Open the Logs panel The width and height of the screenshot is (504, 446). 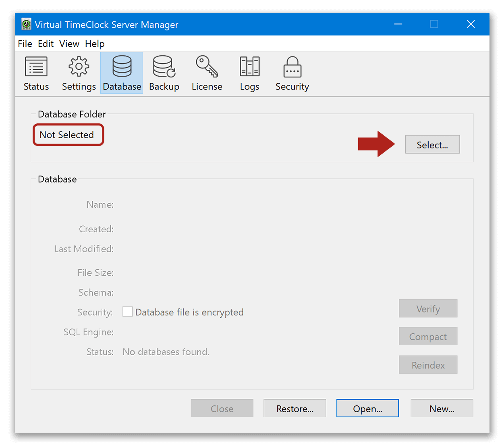[x=250, y=73]
